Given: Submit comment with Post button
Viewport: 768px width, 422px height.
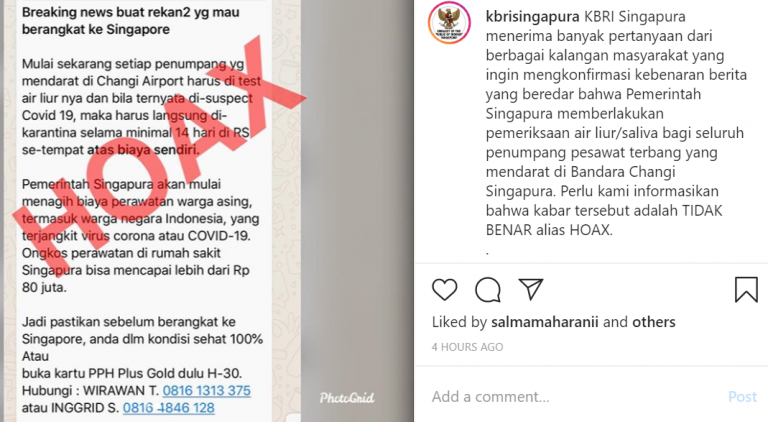Looking at the screenshot, I should click(743, 397).
